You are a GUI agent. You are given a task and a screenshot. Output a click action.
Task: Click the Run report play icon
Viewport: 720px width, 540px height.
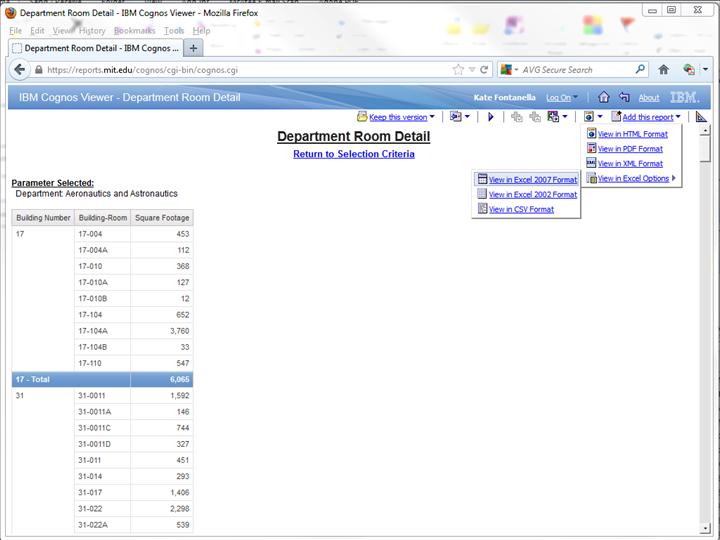point(490,117)
